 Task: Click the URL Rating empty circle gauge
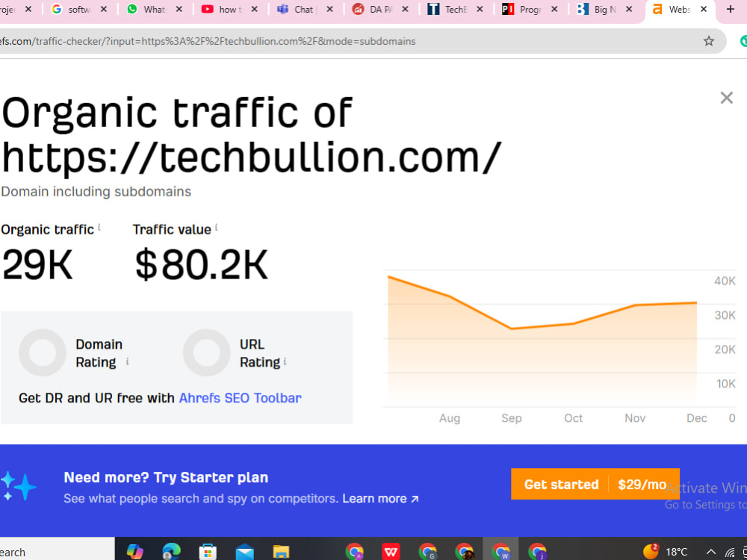pyautogui.click(x=207, y=352)
